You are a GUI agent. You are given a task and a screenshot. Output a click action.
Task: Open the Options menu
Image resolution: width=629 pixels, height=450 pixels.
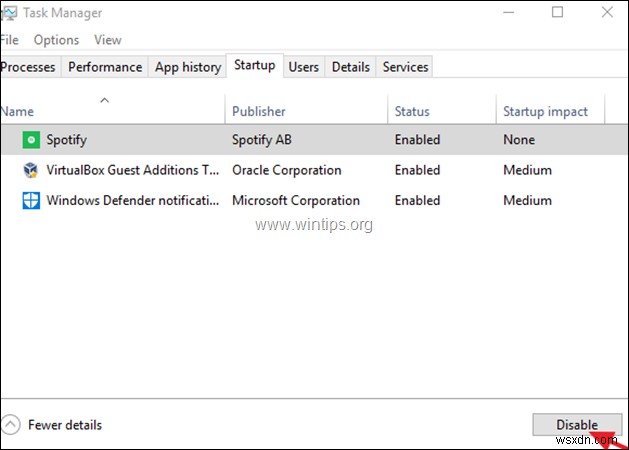pyautogui.click(x=56, y=40)
